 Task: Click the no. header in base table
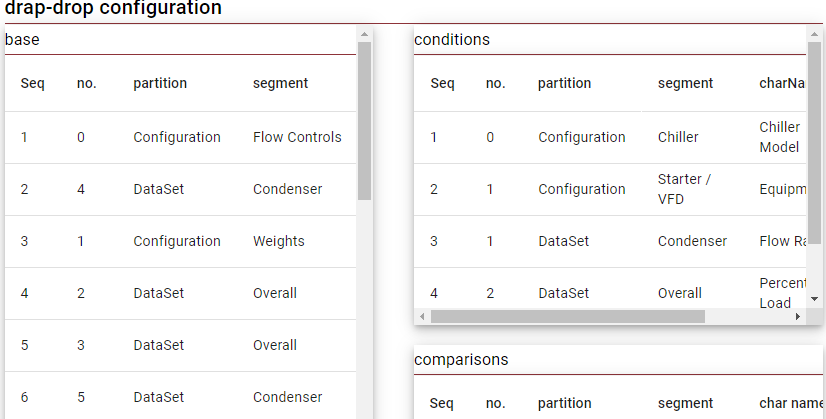pyautogui.click(x=87, y=83)
